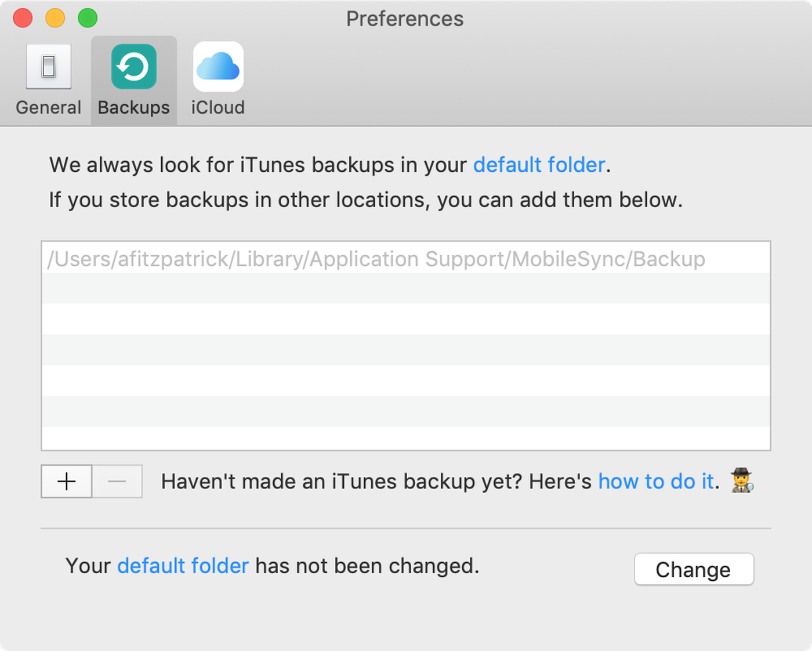Click the Preferences title in title bar
This screenshot has width=812, height=651.
coord(405,19)
